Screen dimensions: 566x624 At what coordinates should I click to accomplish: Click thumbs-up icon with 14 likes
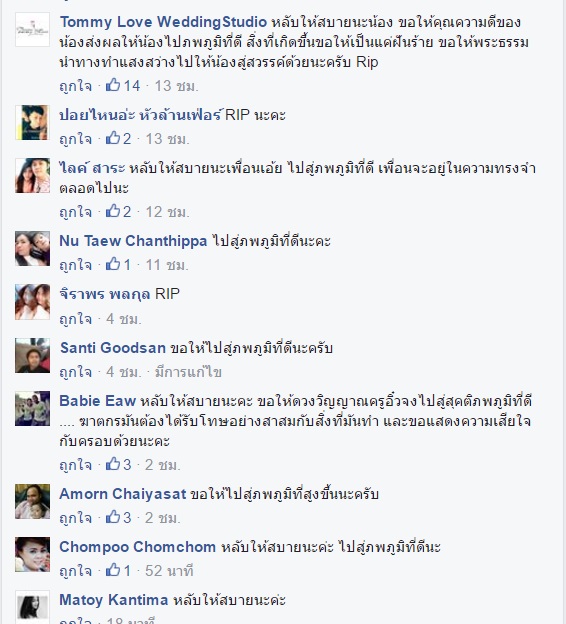coord(113,85)
